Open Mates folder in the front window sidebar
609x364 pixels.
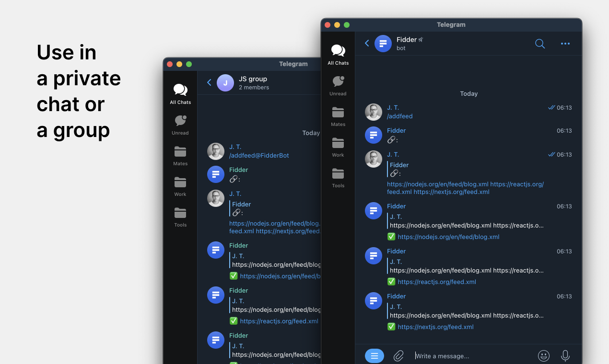pyautogui.click(x=338, y=116)
